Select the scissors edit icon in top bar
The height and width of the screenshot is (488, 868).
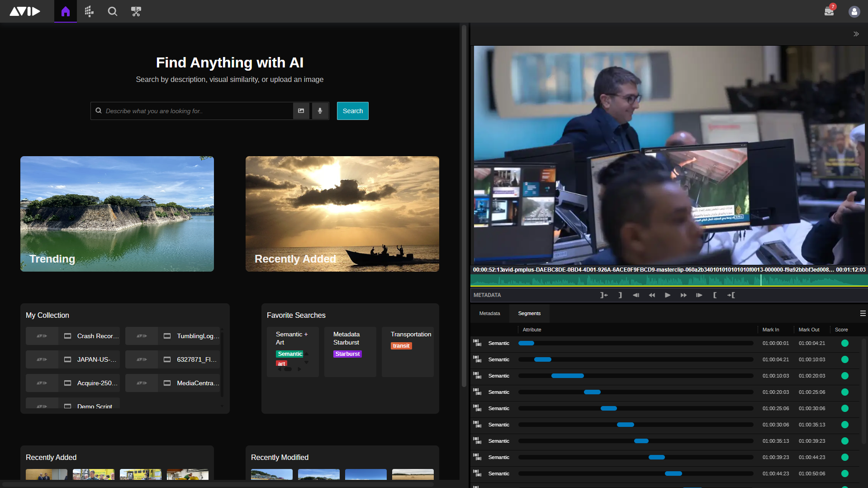[x=136, y=11]
